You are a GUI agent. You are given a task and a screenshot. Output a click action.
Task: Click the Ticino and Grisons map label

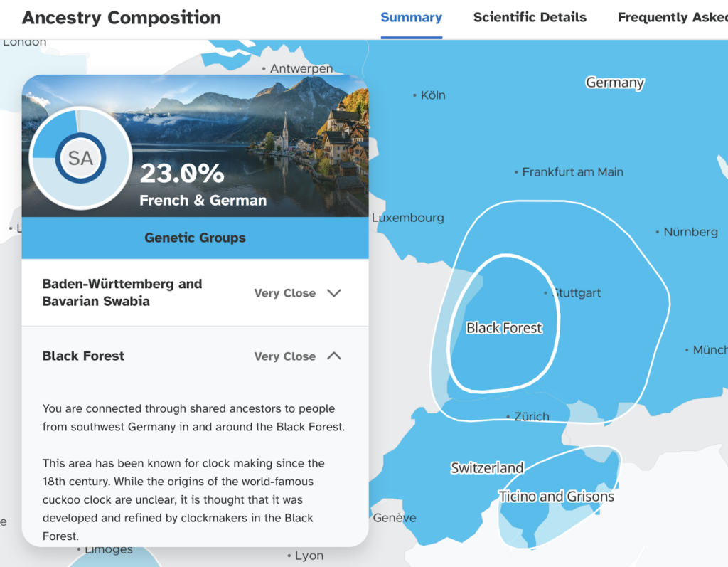tap(556, 497)
